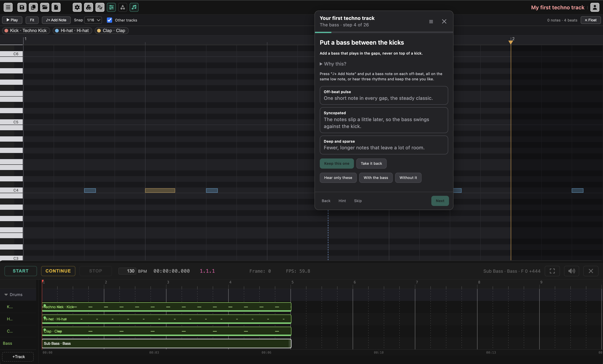
Task: Select the Sub Bass · Bass clip
Action: click(166, 344)
